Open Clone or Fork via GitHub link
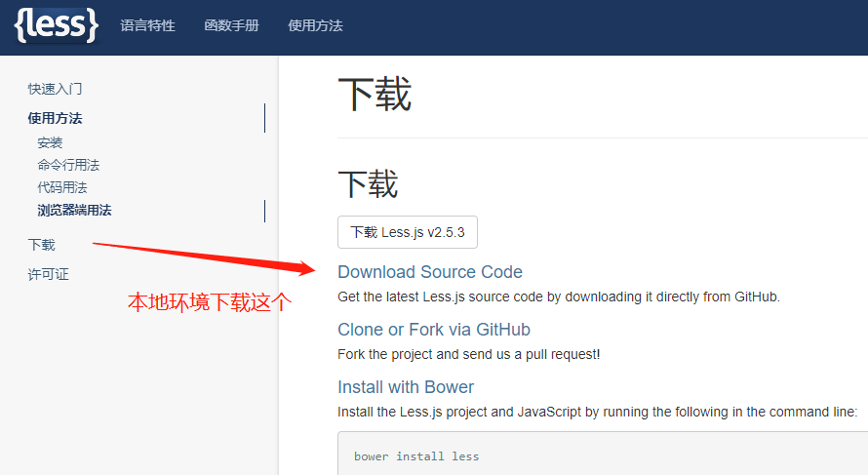The height and width of the screenshot is (475, 868). pyautogui.click(x=434, y=330)
